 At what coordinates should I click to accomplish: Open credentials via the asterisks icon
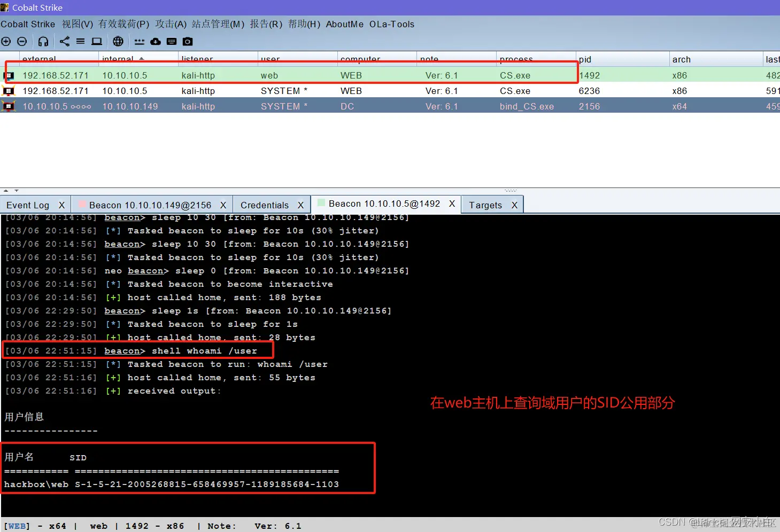[140, 41]
